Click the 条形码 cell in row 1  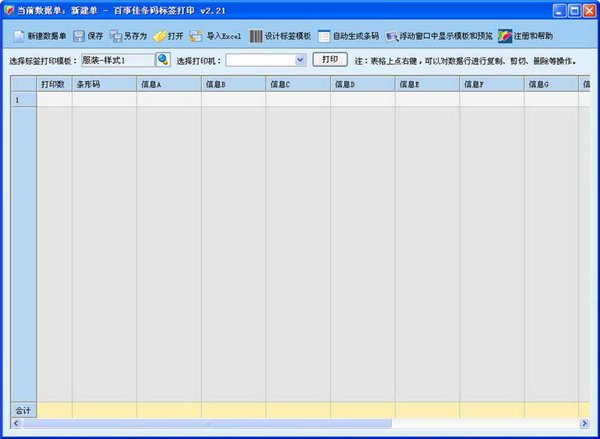tap(104, 100)
